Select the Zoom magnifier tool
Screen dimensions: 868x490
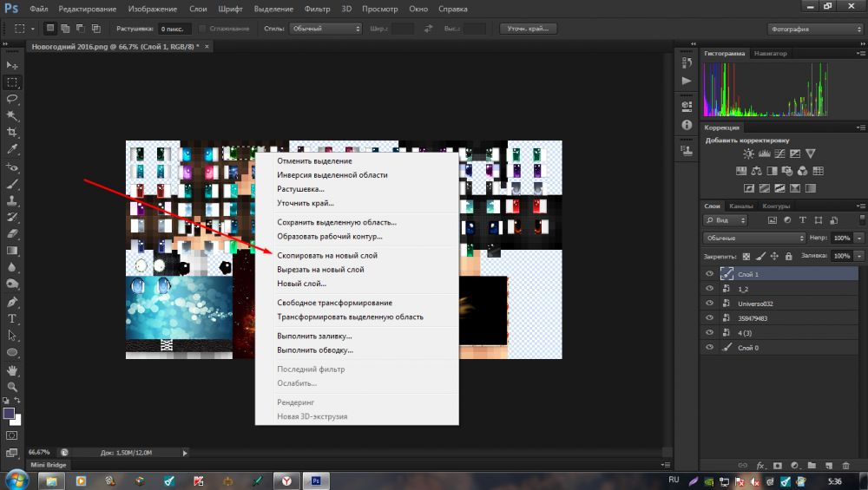point(12,386)
